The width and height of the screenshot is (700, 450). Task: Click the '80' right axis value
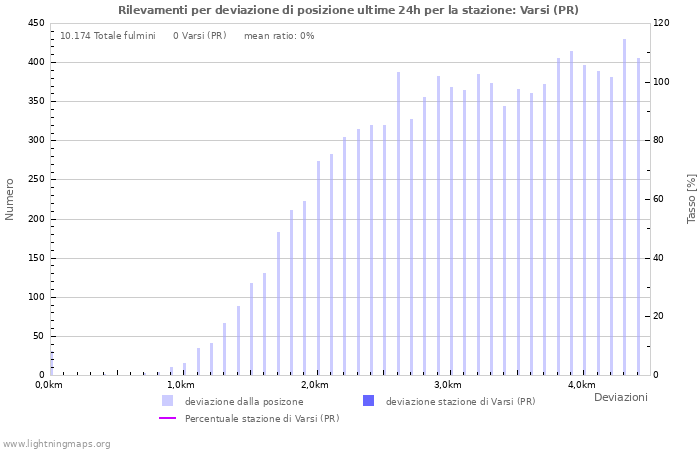(658, 140)
